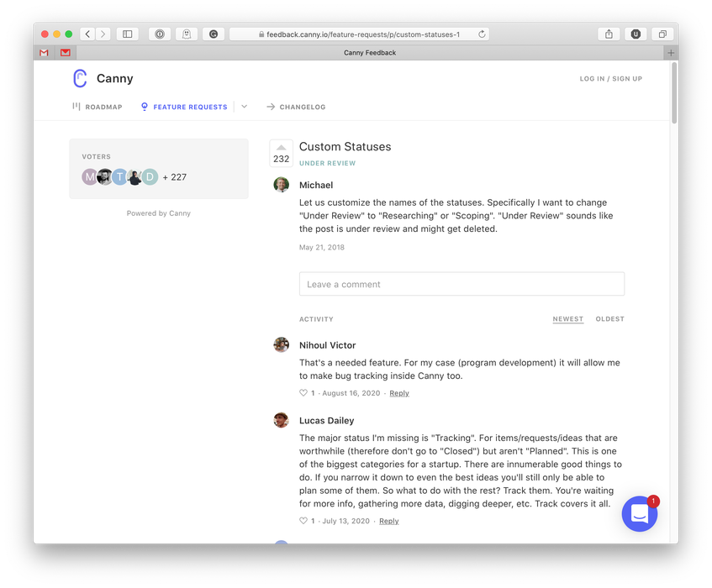The width and height of the screenshot is (712, 588).
Task: Open first pinned Gmail tab
Action: click(x=44, y=53)
